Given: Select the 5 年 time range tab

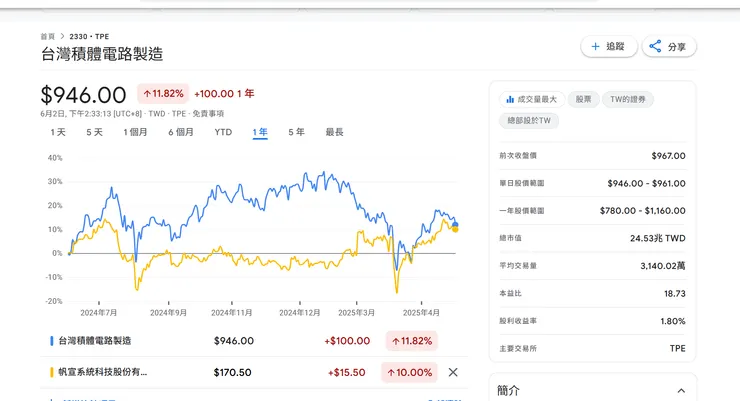Looking at the screenshot, I should click(296, 132).
